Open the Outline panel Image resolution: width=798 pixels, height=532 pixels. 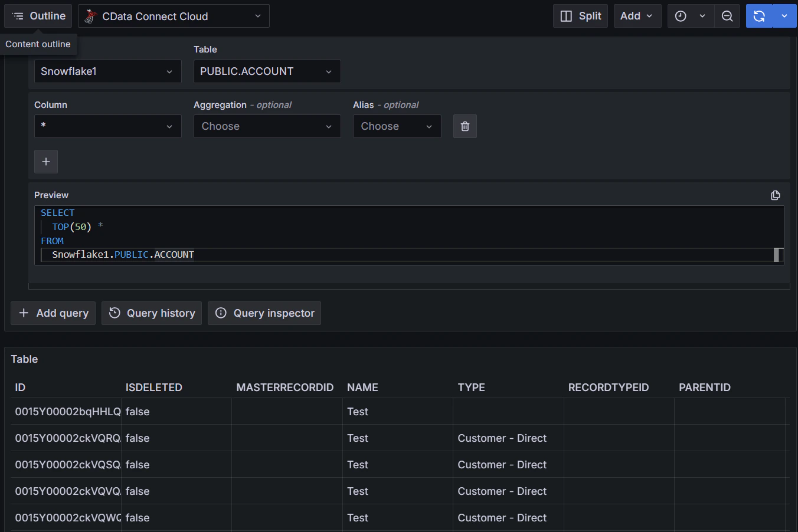(x=38, y=16)
